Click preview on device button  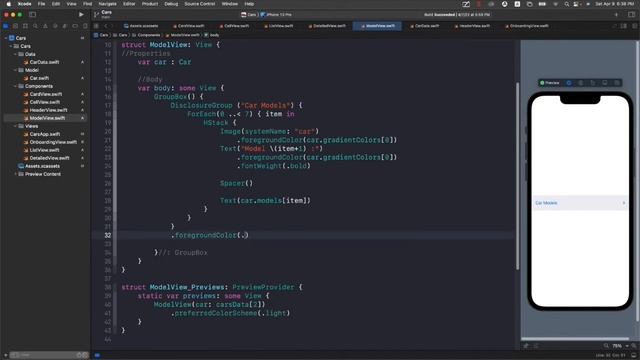tap(617, 83)
